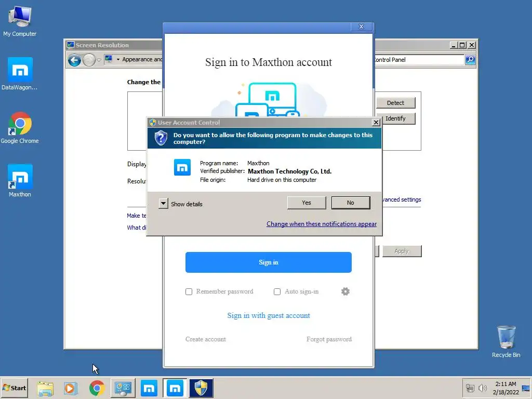Image resolution: width=532 pixels, height=399 pixels.
Task: Click No in User Account Control
Action: click(351, 203)
